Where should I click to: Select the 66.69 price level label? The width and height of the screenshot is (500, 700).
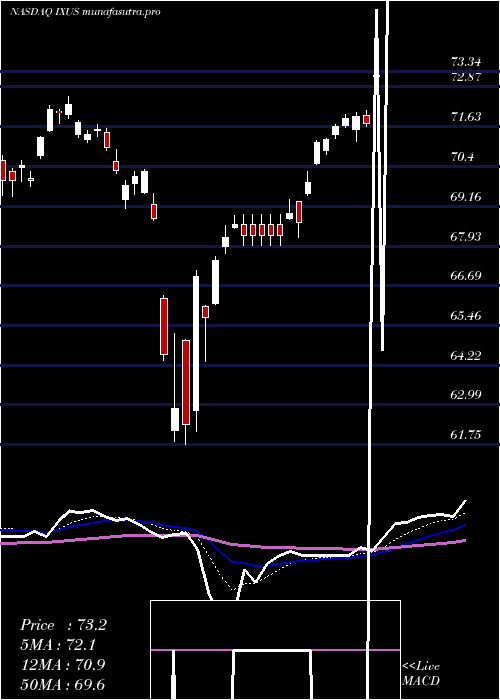coord(466,275)
